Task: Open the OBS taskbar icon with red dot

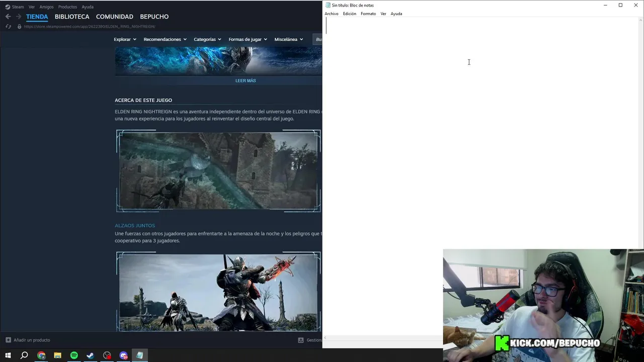Action: tap(107, 355)
